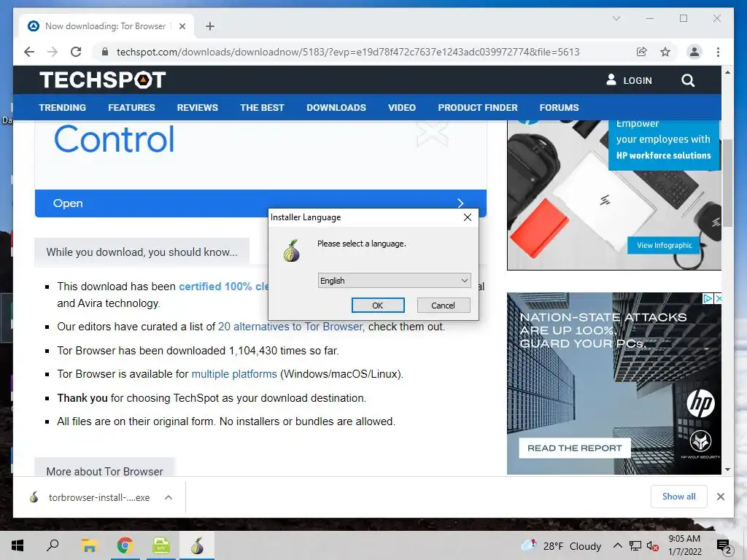
Task: Open the Windows Start menu
Action: click(x=18, y=545)
